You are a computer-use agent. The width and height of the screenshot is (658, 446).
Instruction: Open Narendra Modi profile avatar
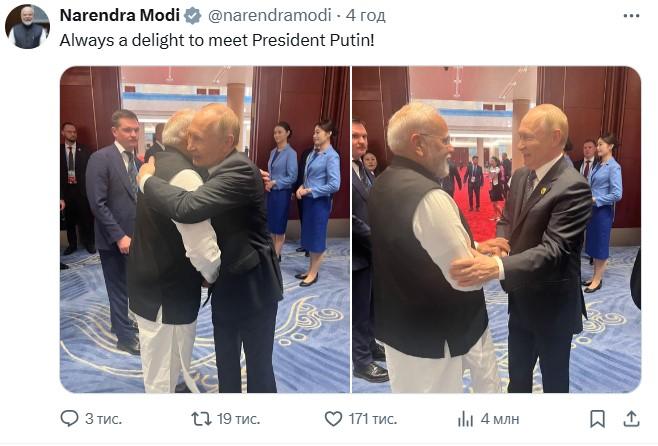click(27, 27)
